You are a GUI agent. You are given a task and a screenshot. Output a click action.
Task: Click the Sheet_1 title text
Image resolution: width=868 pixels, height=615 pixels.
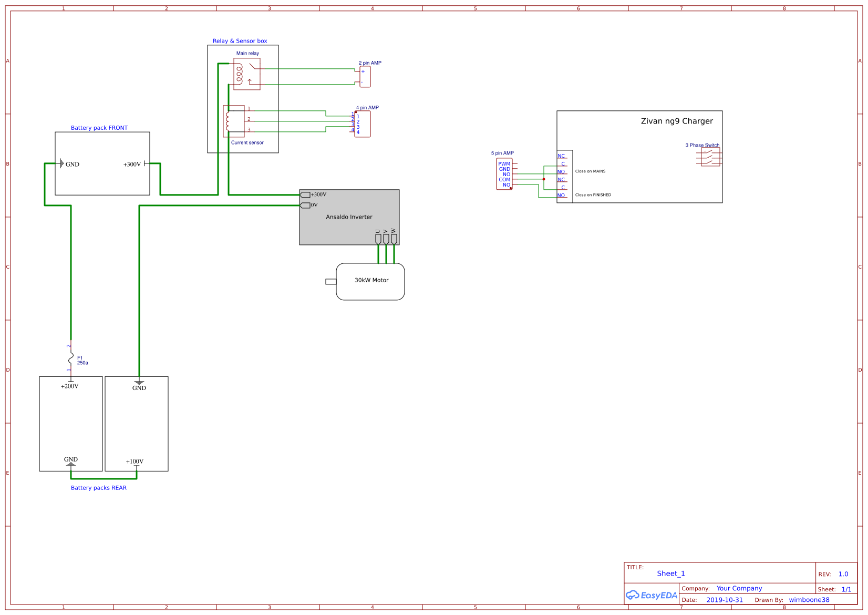point(670,573)
